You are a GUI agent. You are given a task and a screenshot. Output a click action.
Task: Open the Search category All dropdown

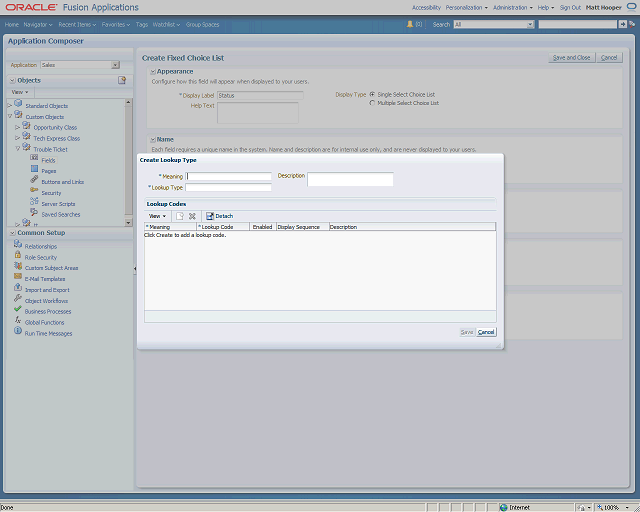click(x=530, y=24)
